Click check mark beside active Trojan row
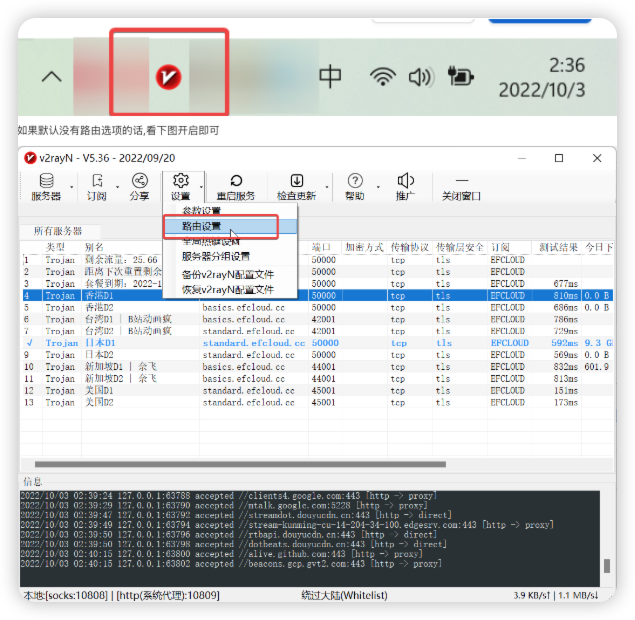Image resolution: width=635 pixels, height=620 pixels. point(30,343)
